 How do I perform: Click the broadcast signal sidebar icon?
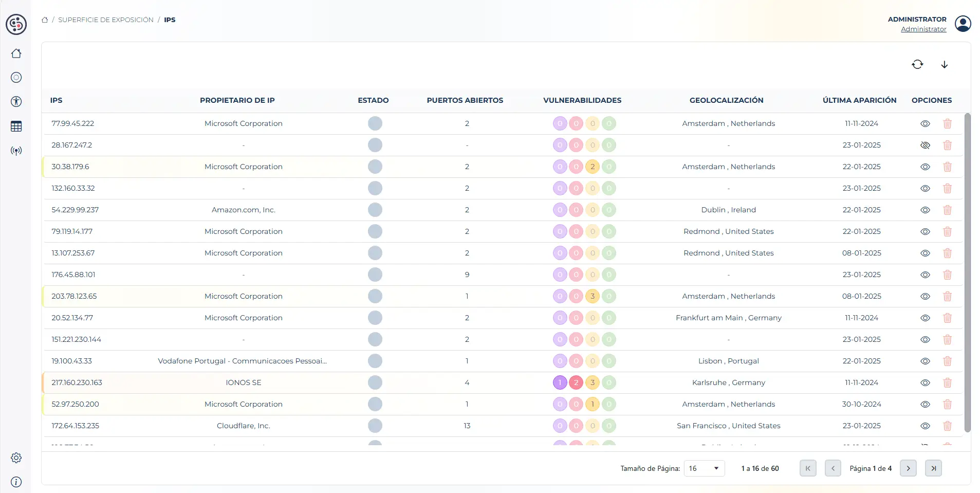pyautogui.click(x=16, y=151)
